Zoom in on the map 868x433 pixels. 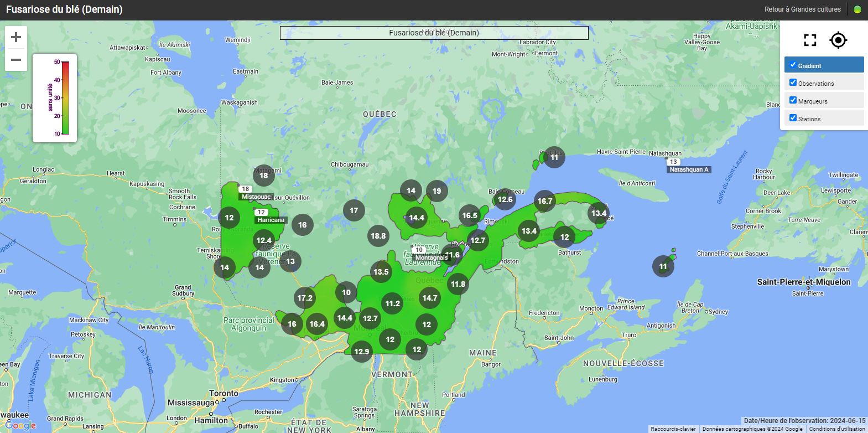click(16, 37)
